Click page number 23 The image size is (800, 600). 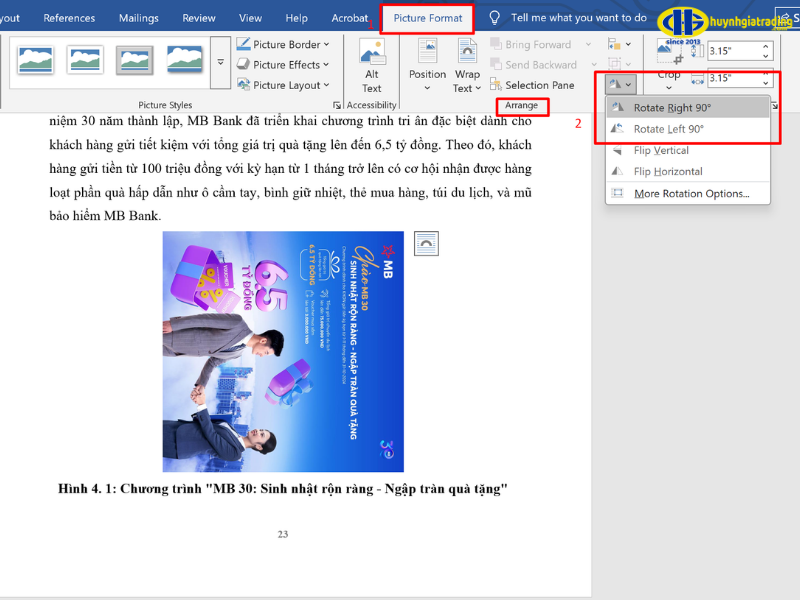click(x=283, y=534)
